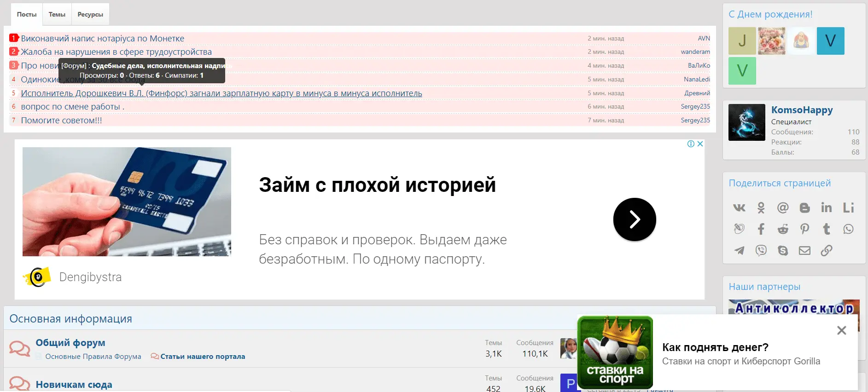The image size is (868, 392).
Task: Open the last poster avatar in the Общий форум row
Action: pos(569,348)
